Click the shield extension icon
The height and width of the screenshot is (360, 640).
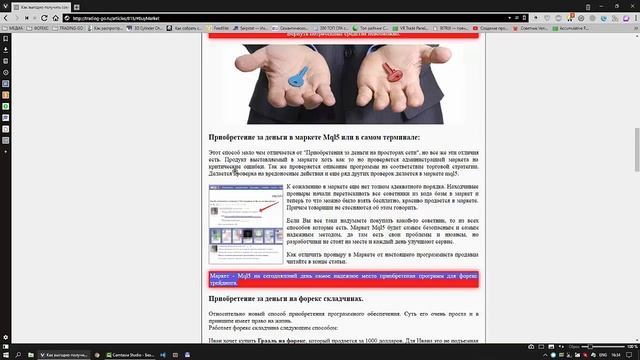pos(547,18)
